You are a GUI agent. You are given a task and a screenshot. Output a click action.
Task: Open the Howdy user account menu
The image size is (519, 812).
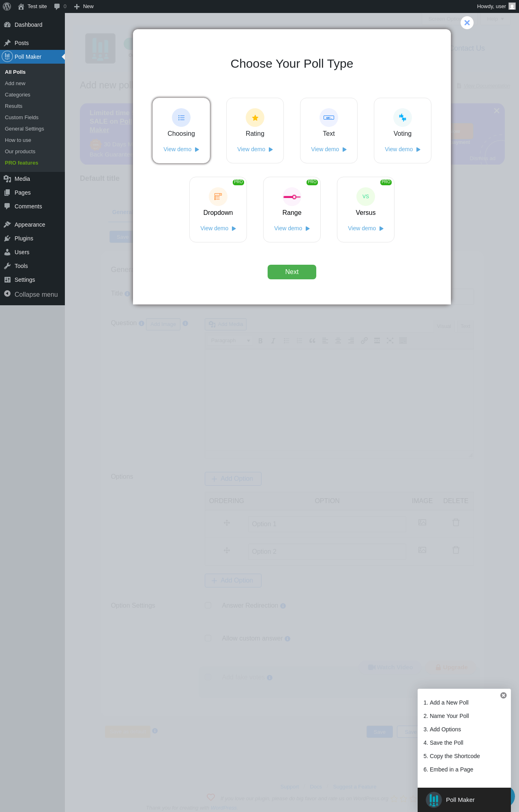click(x=496, y=6)
